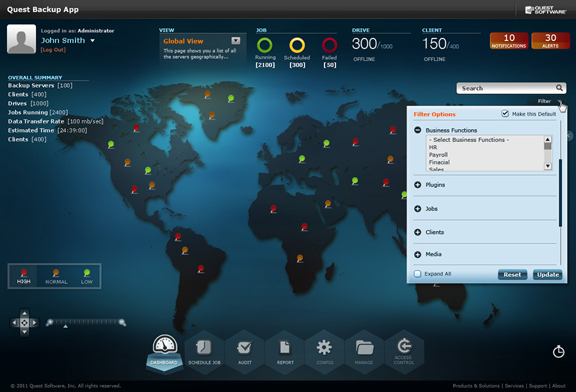Recenter the map using pan pad center

point(24,323)
